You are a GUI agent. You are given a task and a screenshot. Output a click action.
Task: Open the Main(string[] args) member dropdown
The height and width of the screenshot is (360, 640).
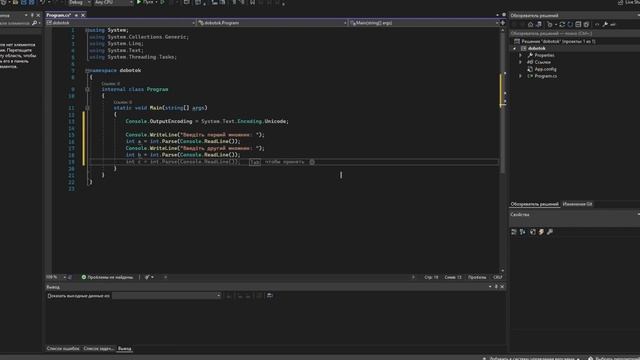point(424,23)
